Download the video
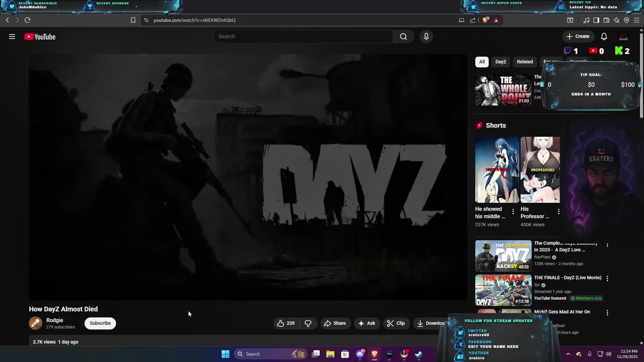Screen dimensions: 644x362 coord(431,323)
